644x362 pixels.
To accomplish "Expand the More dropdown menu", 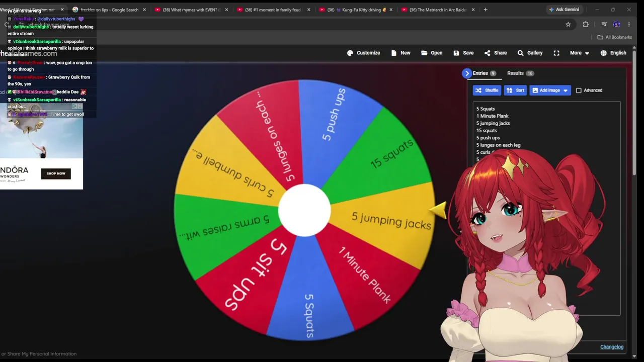I will pos(580,53).
